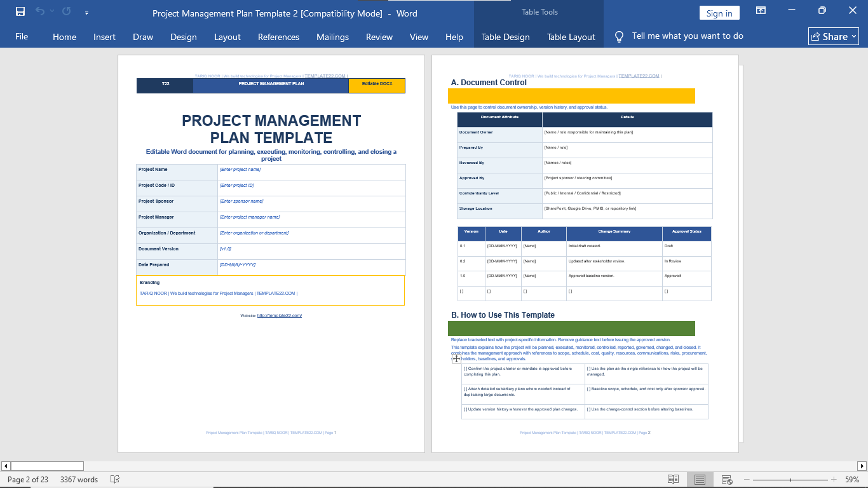Click the 'Approved baseline version.' cell
The image size is (868, 488).
pyautogui.click(x=614, y=278)
